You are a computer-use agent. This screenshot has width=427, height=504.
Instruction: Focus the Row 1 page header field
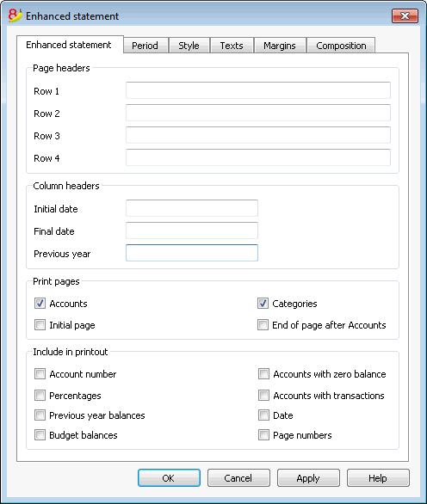(258, 90)
